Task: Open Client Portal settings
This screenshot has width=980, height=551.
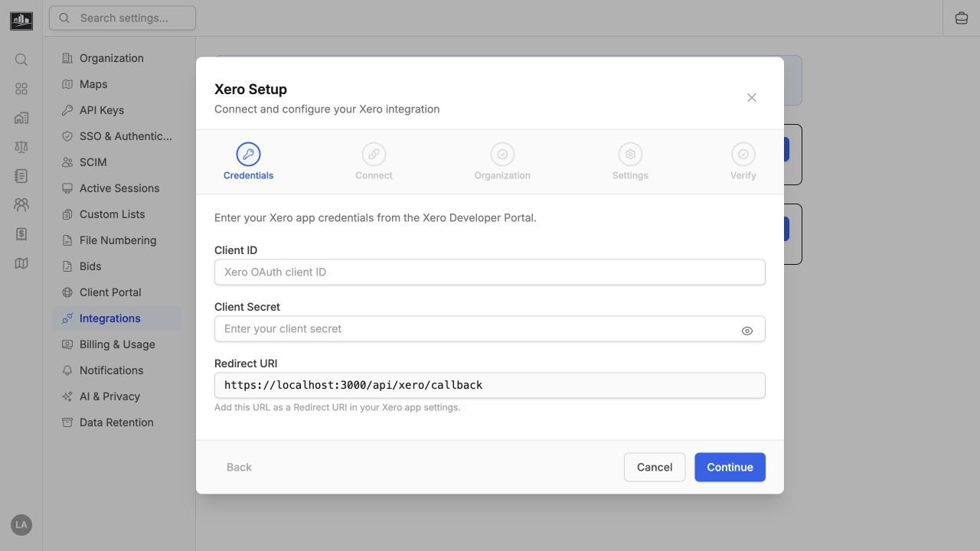Action: click(116, 292)
